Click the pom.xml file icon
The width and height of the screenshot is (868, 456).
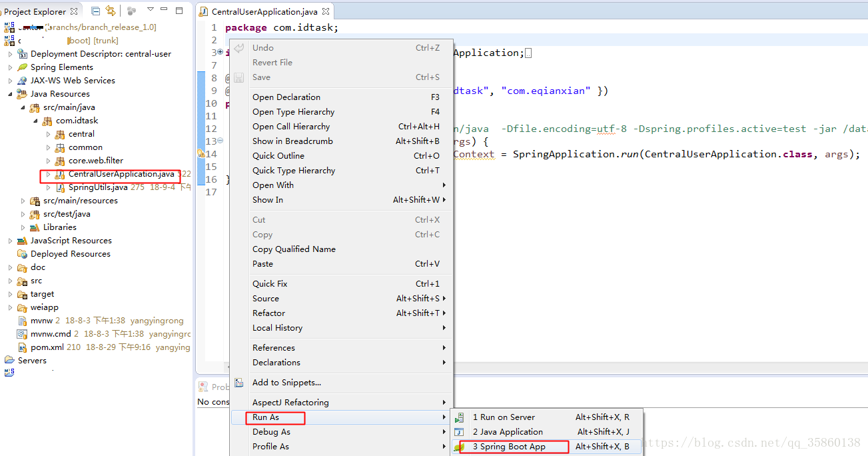pos(23,347)
